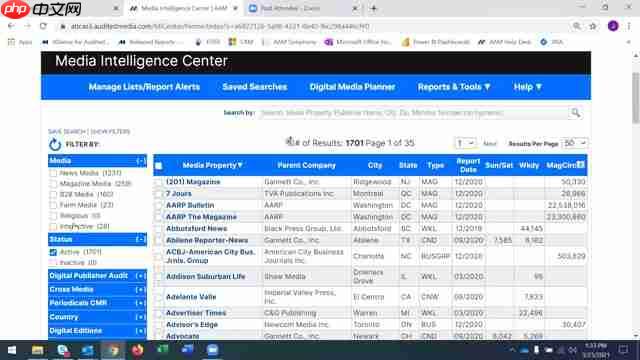
Task: Check the Farm Media filter
Action: pyautogui.click(x=53, y=205)
